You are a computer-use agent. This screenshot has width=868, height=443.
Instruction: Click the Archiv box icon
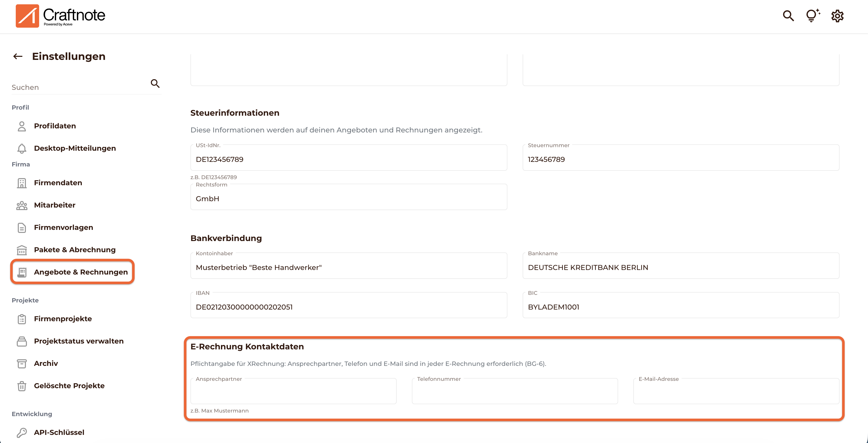click(x=22, y=364)
